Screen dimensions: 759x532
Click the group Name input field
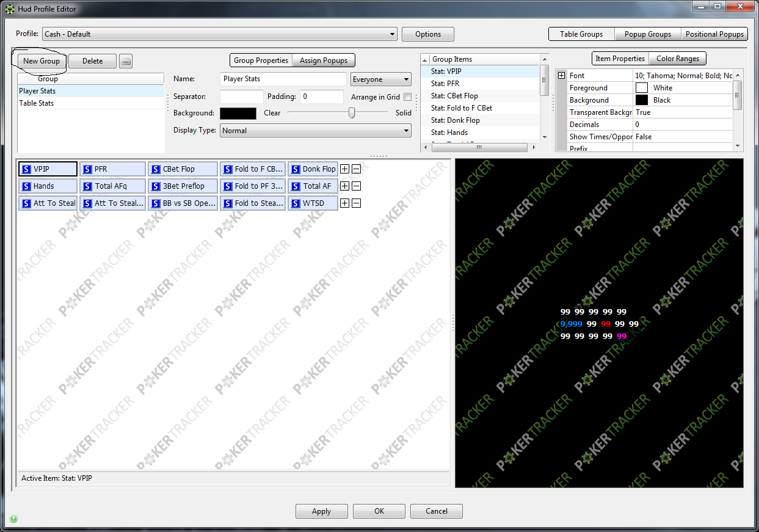[x=283, y=79]
